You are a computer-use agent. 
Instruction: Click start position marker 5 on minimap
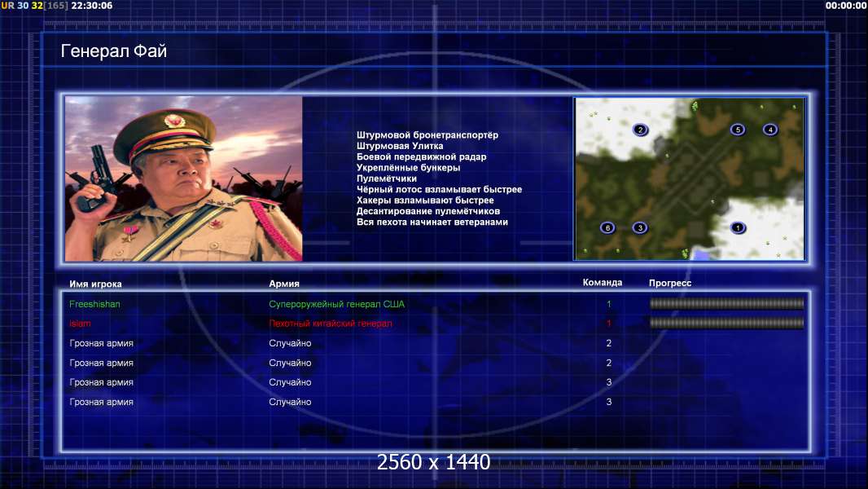click(738, 130)
